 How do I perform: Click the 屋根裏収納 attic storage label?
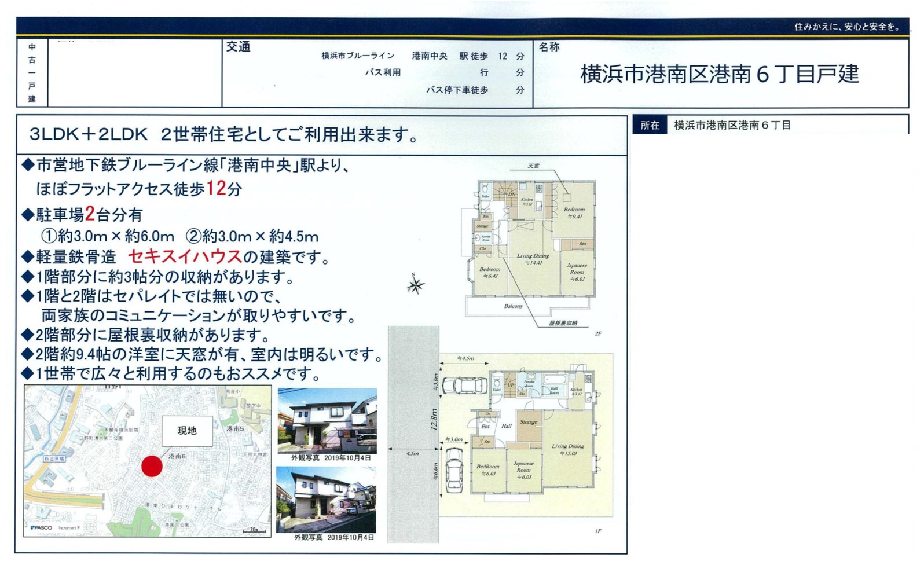tap(563, 323)
